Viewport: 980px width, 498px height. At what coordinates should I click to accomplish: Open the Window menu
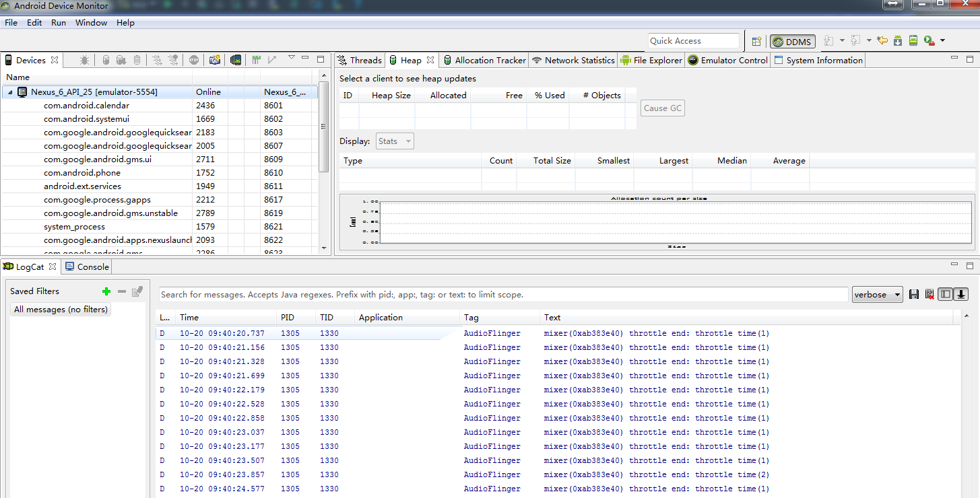tap(91, 22)
